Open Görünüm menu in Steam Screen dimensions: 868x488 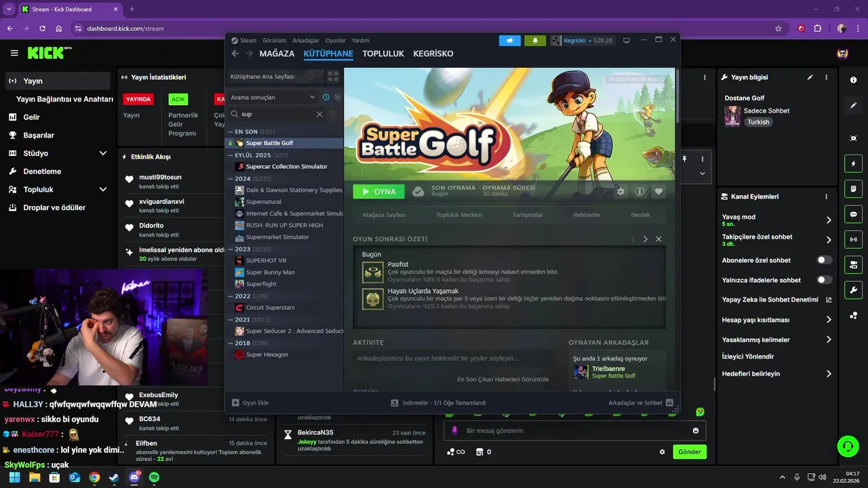(275, 41)
